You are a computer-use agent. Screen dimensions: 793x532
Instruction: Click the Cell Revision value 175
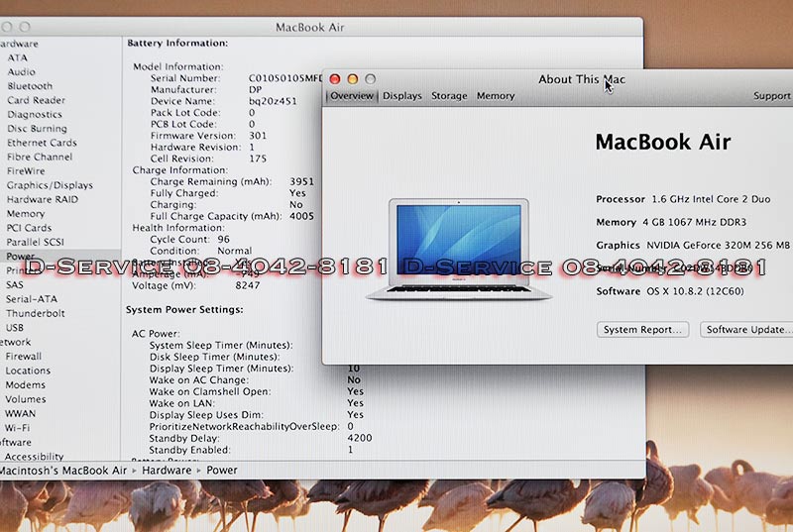pyautogui.click(x=258, y=159)
